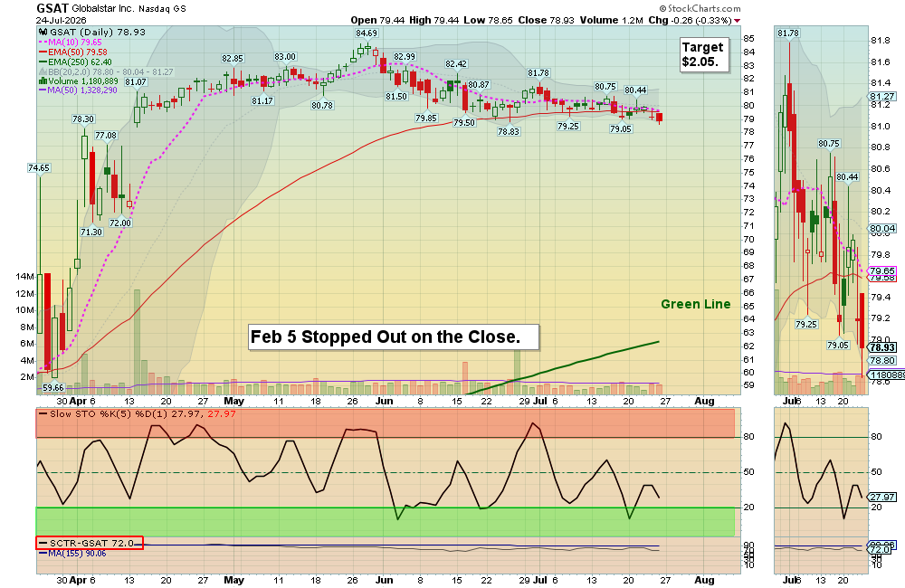The image size is (905, 588).
Task: Click the 74.65 price label
Action: click(x=39, y=168)
